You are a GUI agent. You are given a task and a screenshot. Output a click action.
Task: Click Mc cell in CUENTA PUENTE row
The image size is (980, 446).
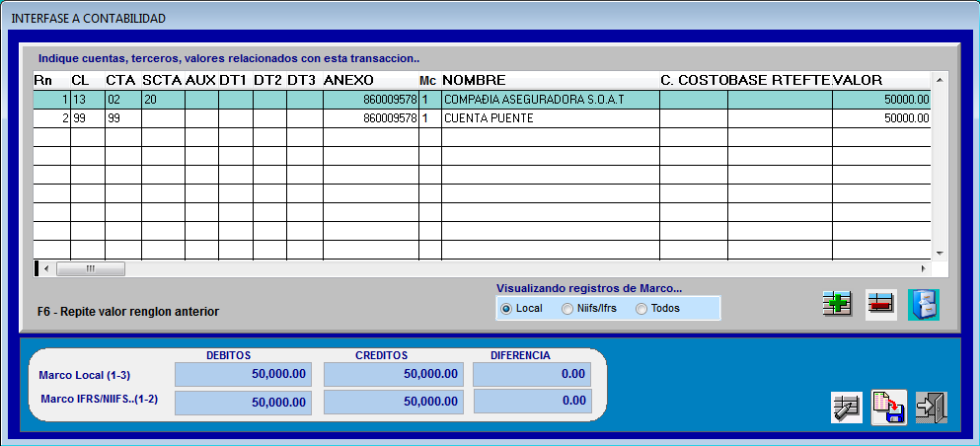430,118
